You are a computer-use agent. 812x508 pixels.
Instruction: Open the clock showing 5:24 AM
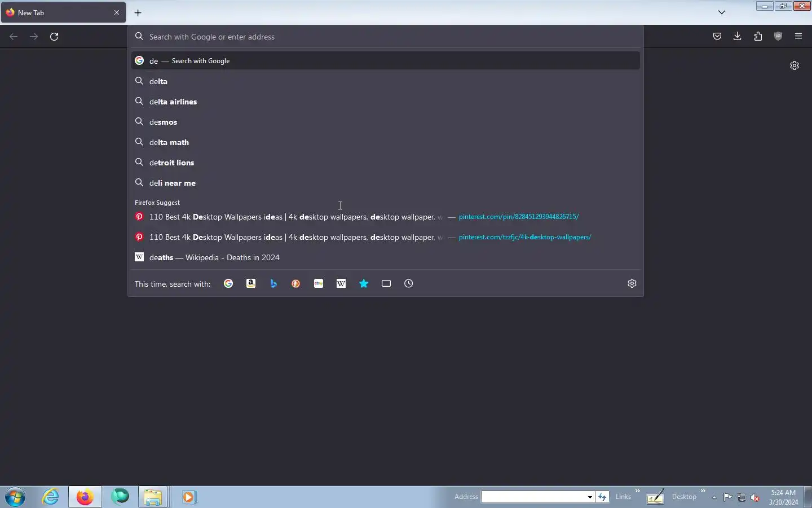(x=783, y=497)
